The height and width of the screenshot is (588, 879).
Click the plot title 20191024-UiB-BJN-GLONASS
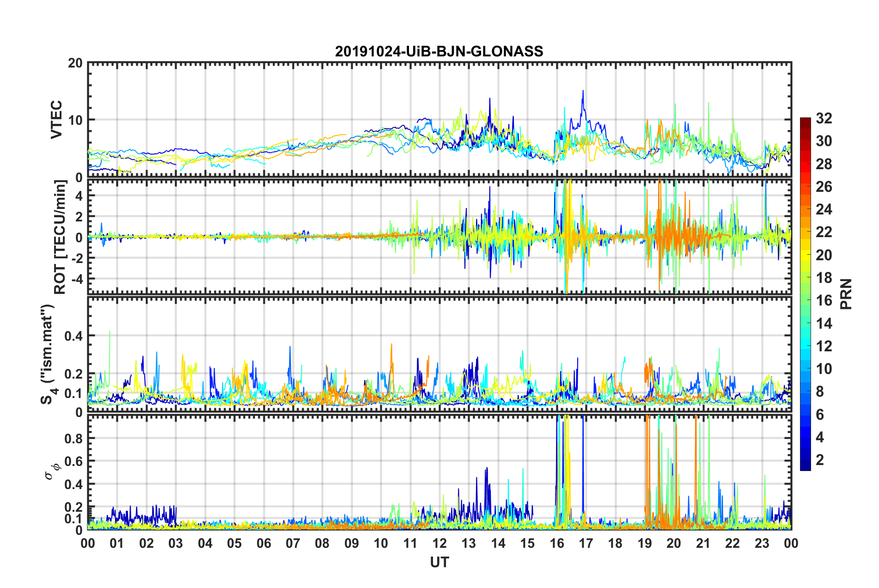439,51
